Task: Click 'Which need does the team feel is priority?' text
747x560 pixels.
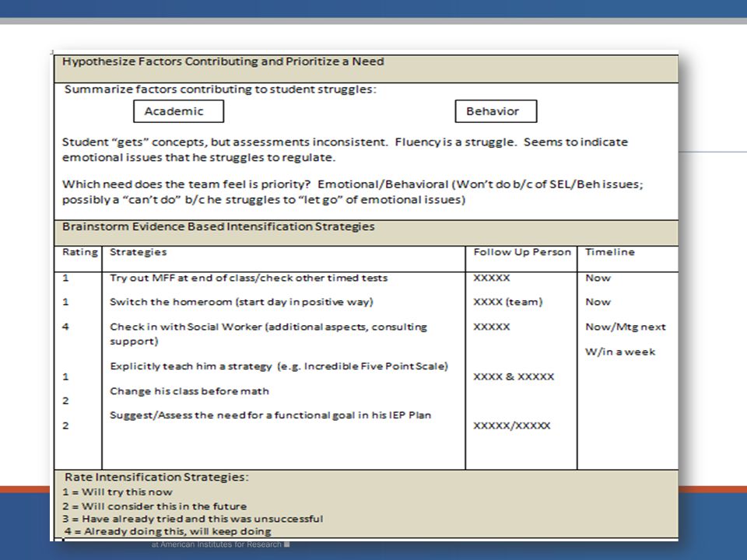Action: [x=186, y=184]
